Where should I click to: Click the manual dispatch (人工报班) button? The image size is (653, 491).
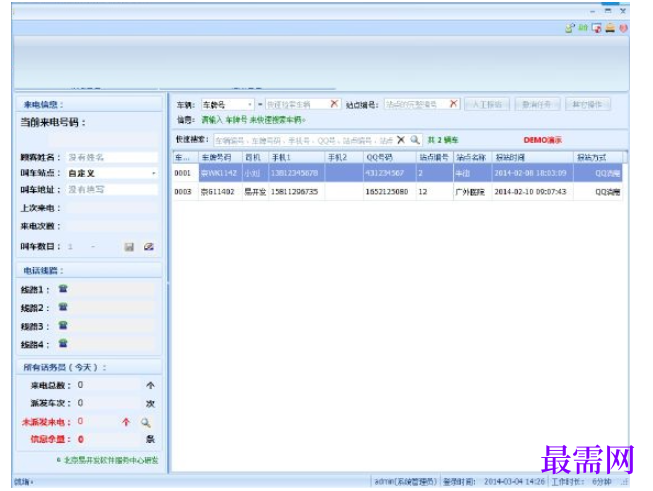click(x=487, y=104)
